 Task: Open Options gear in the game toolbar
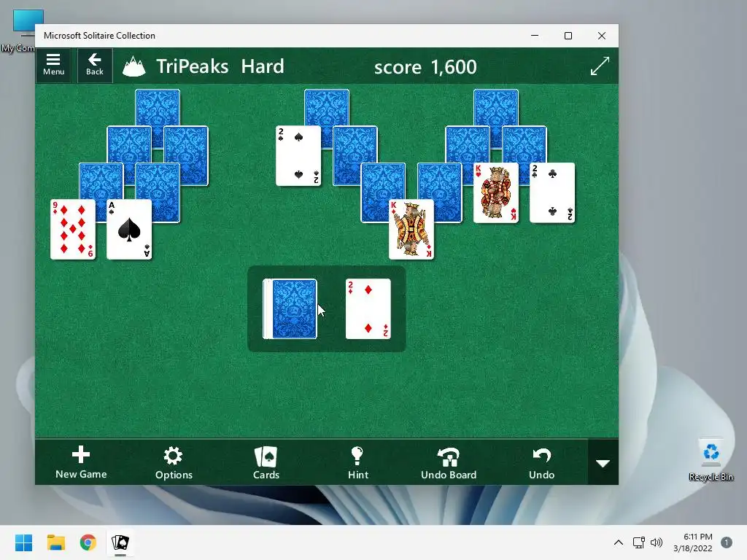point(174,462)
